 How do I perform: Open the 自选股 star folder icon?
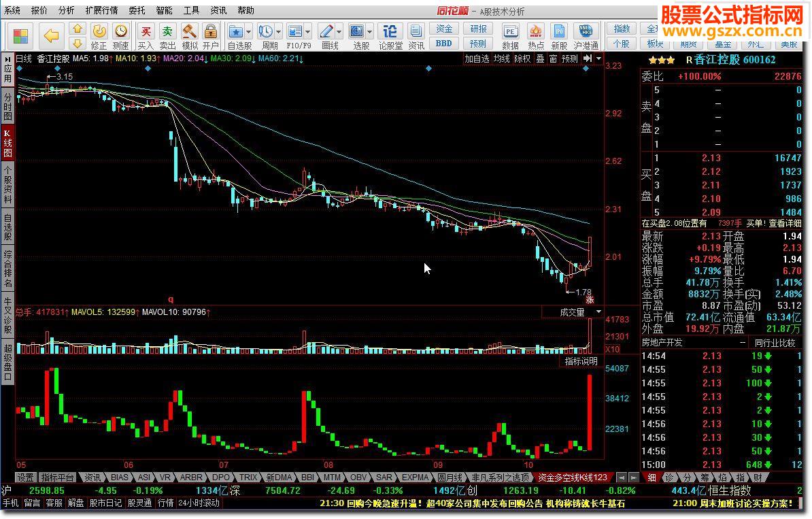235,31
